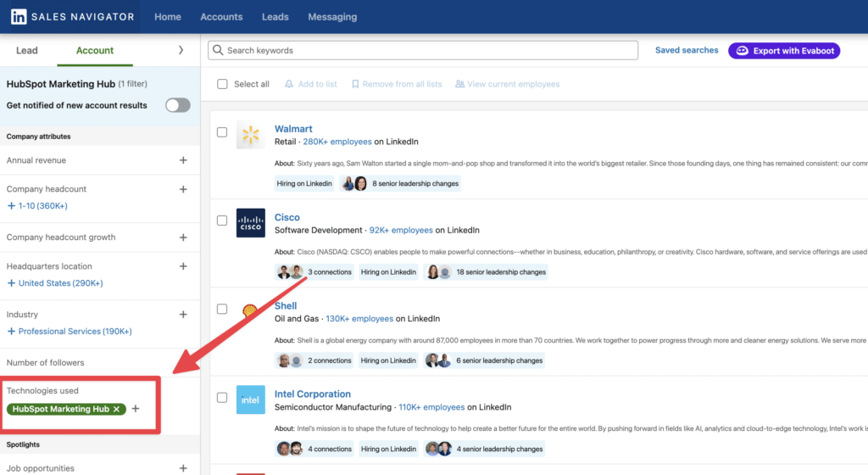Include Professional Services industry suggestion

(x=70, y=331)
